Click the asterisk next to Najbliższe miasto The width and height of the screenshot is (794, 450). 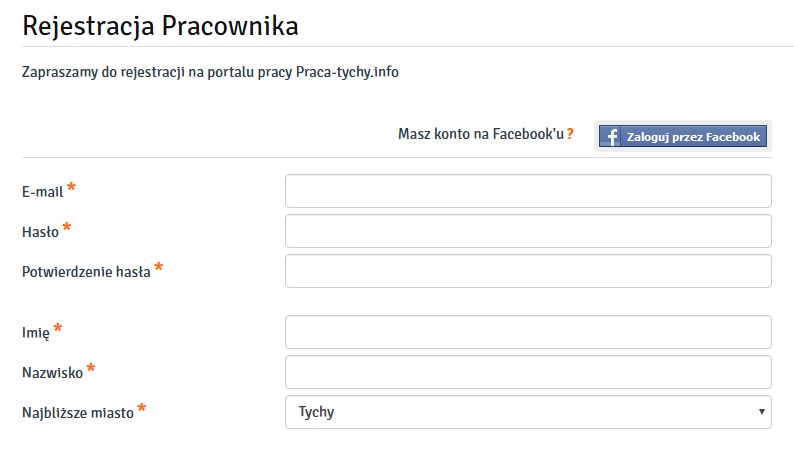[141, 409]
